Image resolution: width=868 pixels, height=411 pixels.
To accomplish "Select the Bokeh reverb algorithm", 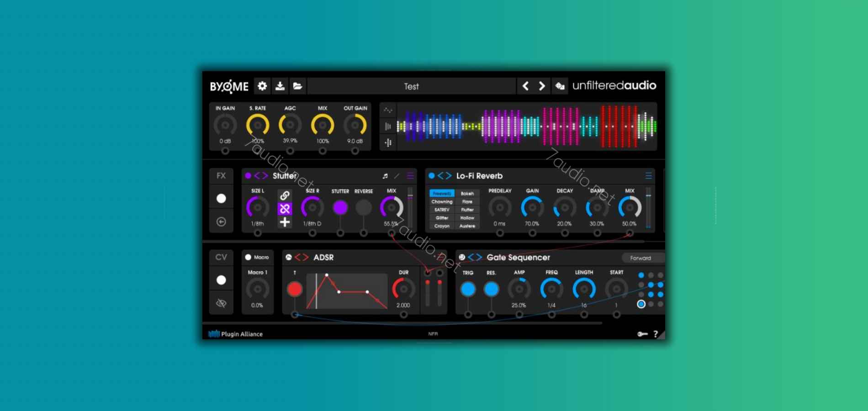I will (467, 194).
